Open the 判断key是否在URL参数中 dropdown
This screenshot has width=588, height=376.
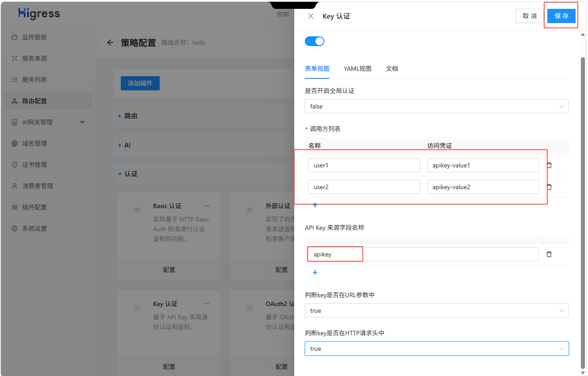tap(437, 310)
